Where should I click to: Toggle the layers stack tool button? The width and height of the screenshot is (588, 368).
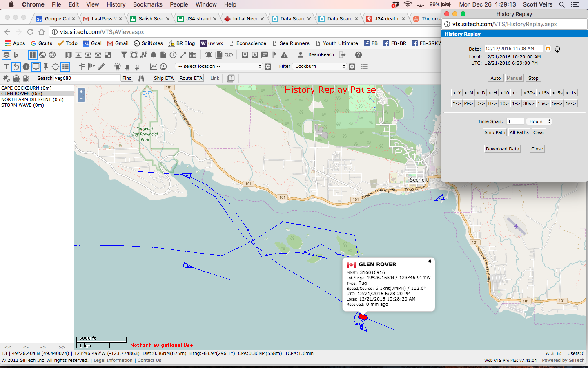[6, 55]
